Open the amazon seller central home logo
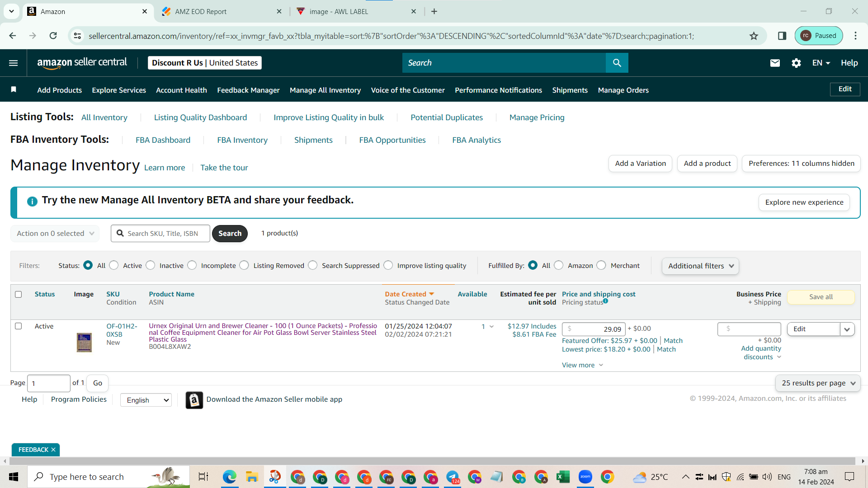 (x=82, y=63)
